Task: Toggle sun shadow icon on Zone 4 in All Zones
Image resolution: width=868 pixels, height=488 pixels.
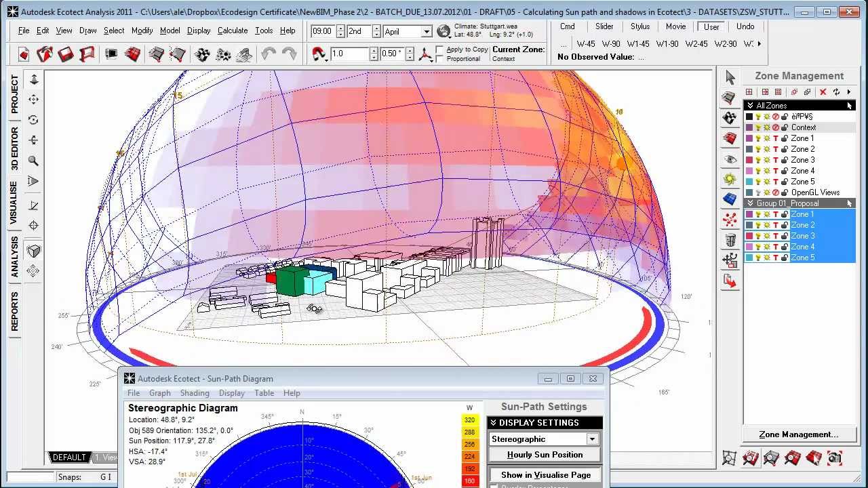Action: click(x=767, y=171)
